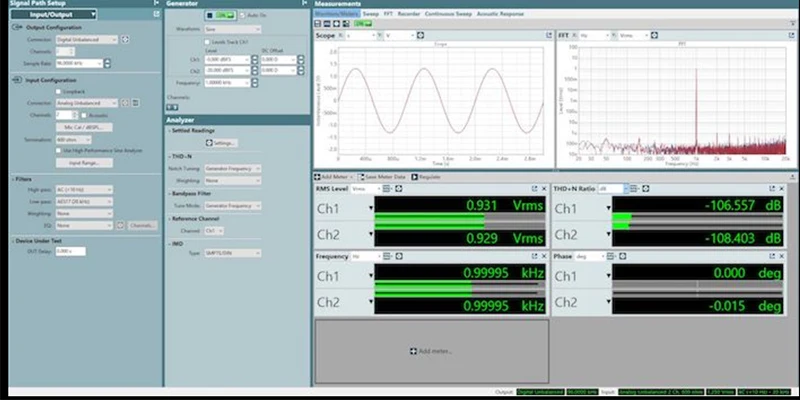Close the THD+N Ratio meter

782,189
